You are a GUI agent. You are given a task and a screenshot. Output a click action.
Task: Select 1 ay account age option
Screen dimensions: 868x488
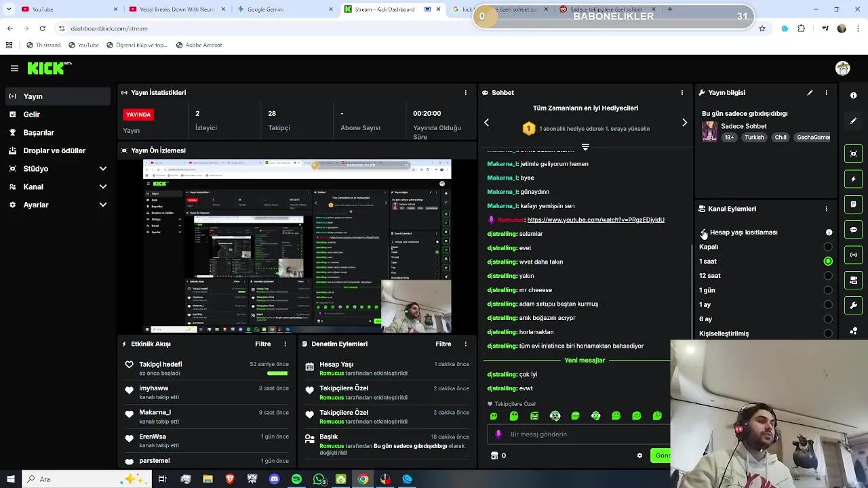point(828,305)
